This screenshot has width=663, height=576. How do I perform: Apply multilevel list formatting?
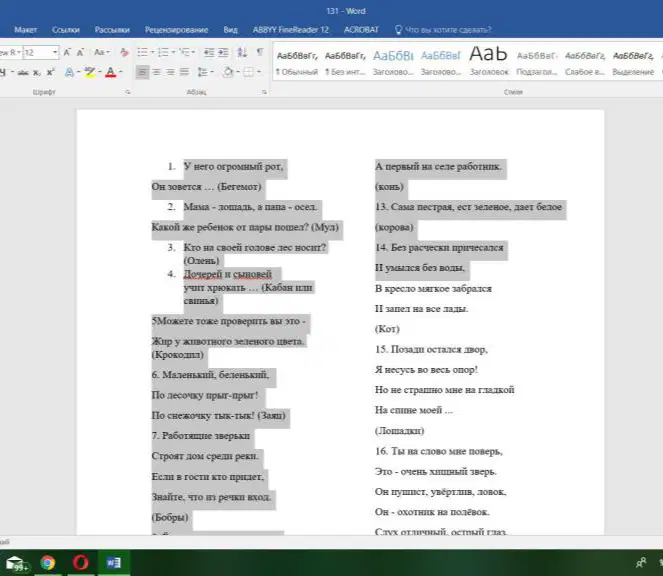[184, 52]
